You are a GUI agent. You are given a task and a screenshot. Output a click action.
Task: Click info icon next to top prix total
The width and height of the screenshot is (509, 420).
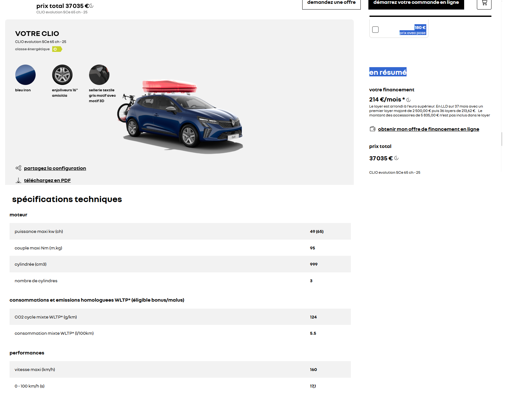click(x=91, y=6)
